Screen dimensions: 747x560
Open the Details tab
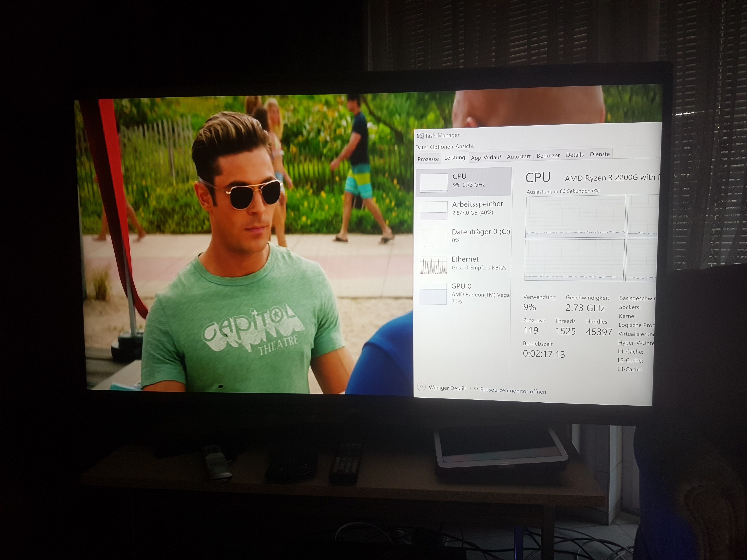(x=575, y=155)
